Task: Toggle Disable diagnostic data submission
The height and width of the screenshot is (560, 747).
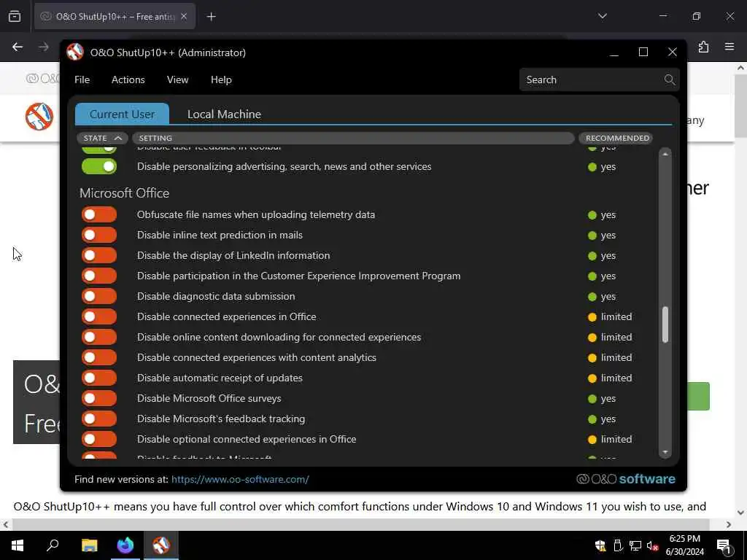Action: 99,296
